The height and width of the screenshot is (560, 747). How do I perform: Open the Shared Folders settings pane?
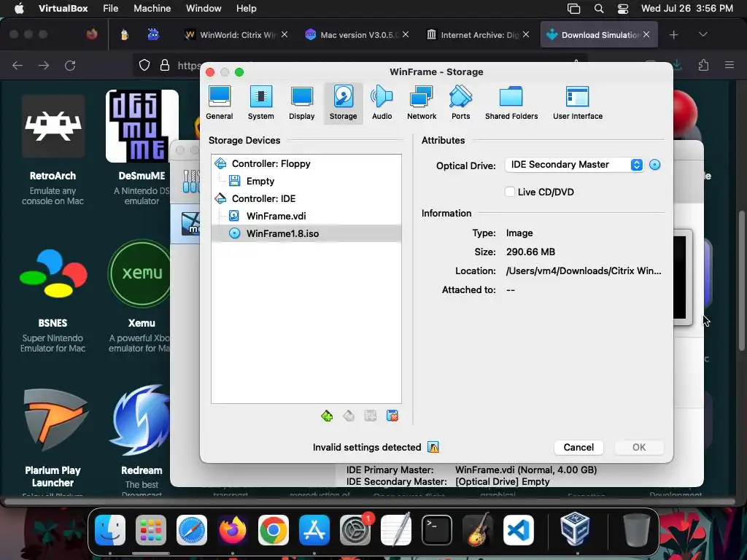(x=511, y=103)
